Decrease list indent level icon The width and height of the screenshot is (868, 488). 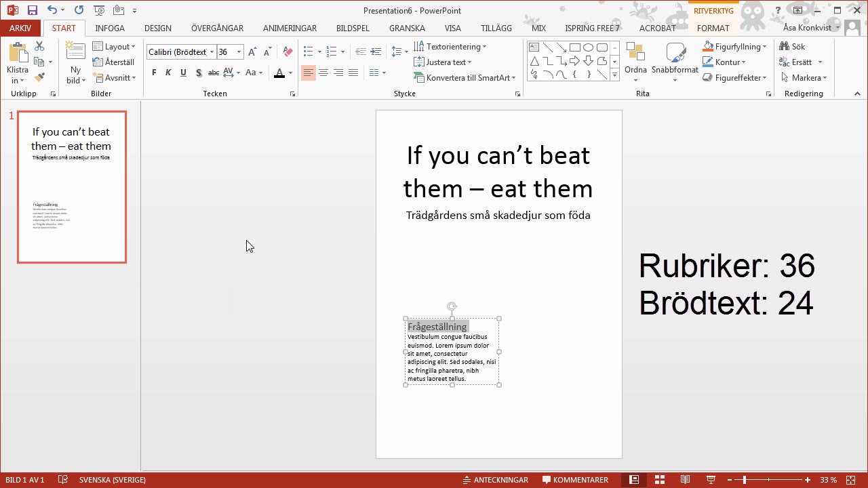[x=360, y=52]
